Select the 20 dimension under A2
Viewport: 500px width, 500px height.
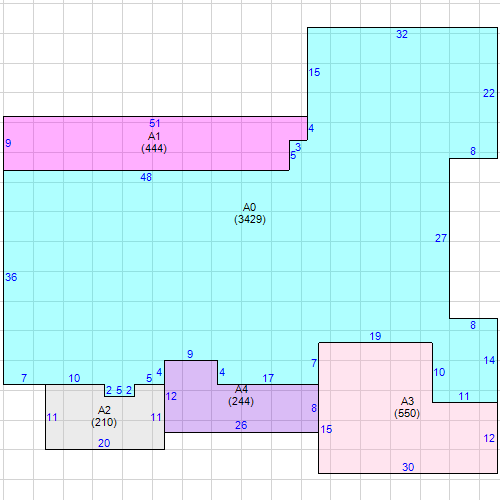point(104,443)
